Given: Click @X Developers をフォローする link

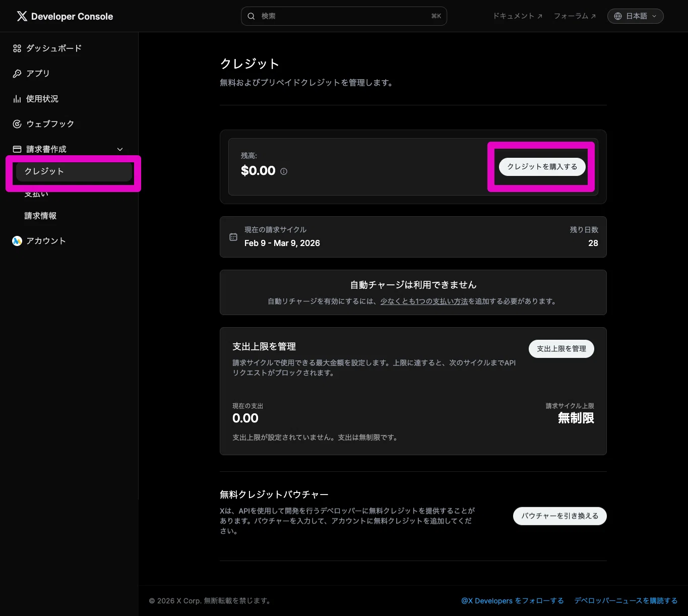Looking at the screenshot, I should (513, 601).
